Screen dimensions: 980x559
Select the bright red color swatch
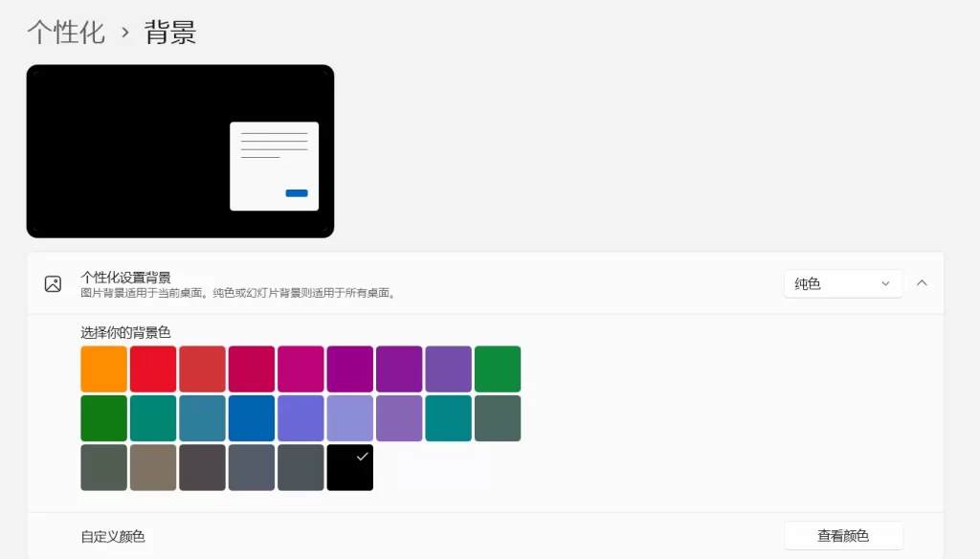click(x=153, y=368)
